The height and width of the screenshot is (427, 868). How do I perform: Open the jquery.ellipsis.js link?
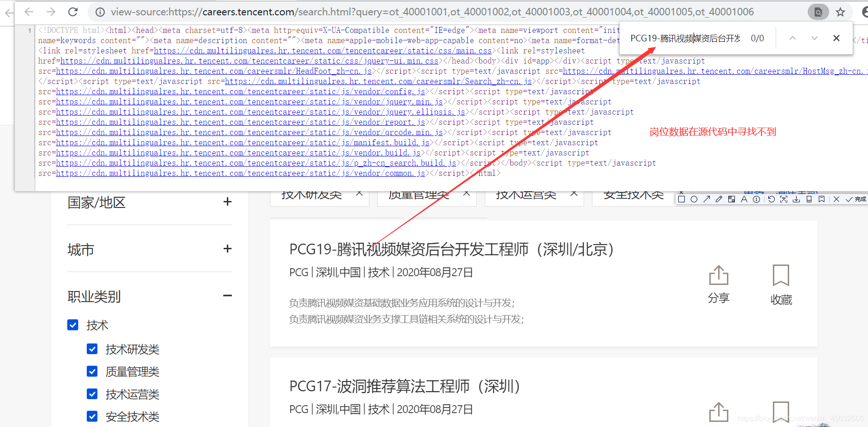[x=261, y=112]
